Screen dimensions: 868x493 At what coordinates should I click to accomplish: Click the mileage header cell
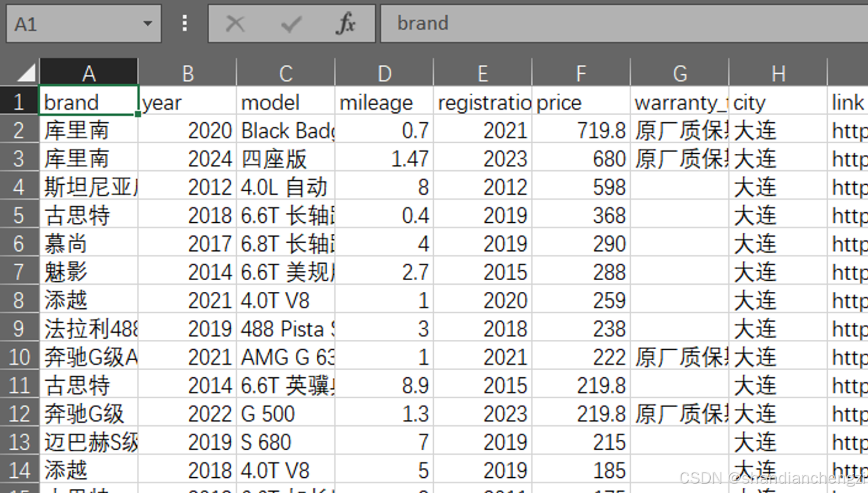[385, 102]
